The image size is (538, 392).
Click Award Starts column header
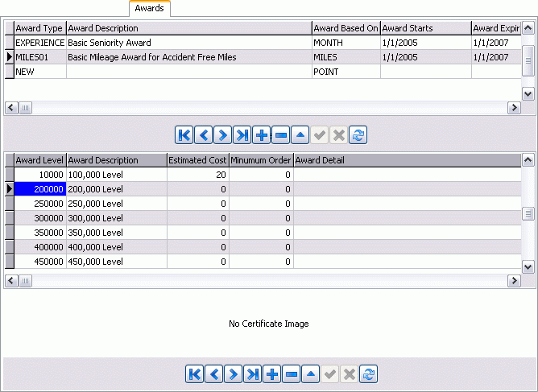[x=424, y=28]
